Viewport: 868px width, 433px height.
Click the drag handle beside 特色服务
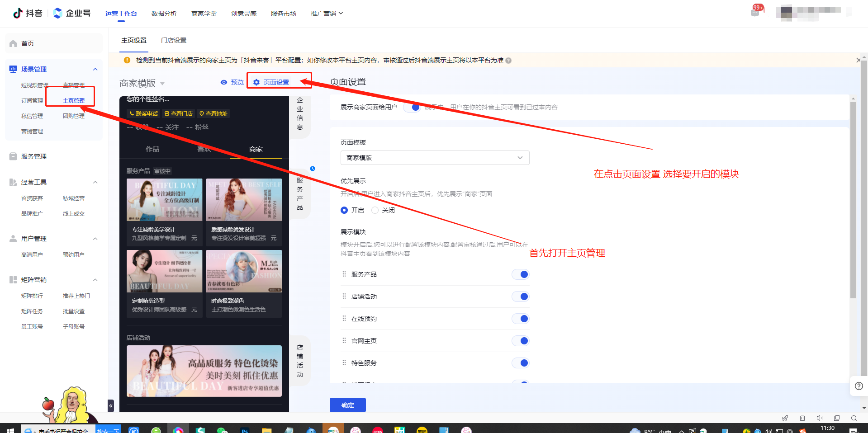point(344,362)
